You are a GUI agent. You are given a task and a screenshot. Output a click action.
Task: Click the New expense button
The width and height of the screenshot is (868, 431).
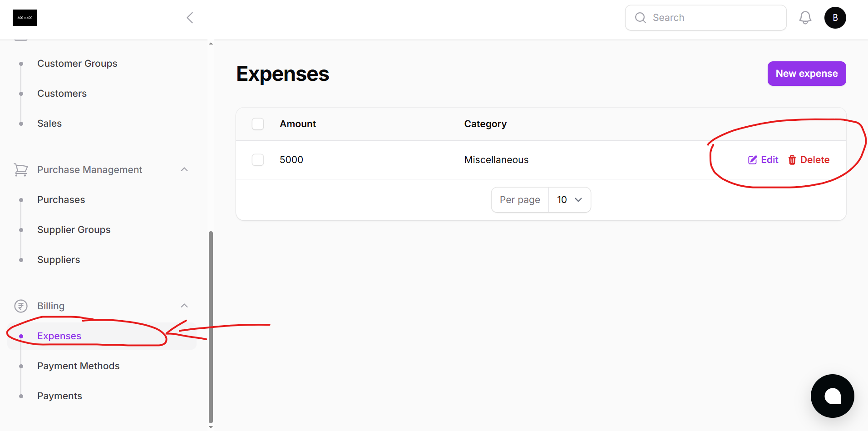click(806, 73)
